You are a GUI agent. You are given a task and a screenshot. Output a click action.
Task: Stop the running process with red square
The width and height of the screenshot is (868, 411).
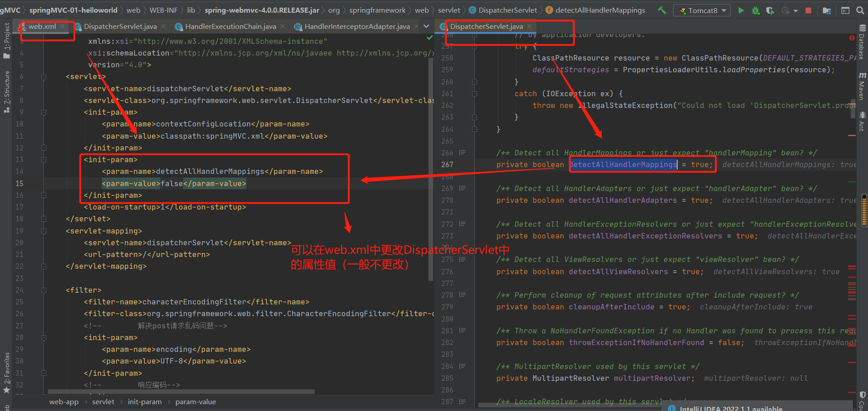coord(808,10)
